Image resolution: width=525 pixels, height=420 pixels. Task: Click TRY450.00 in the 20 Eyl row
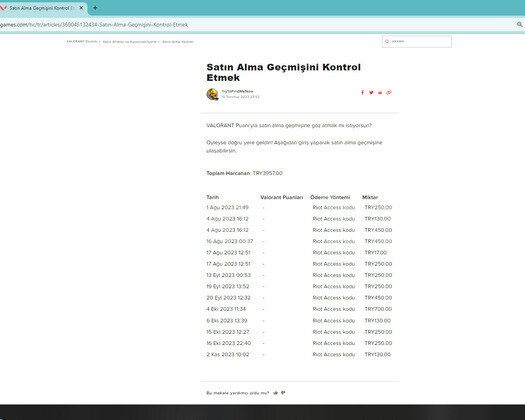coord(378,298)
